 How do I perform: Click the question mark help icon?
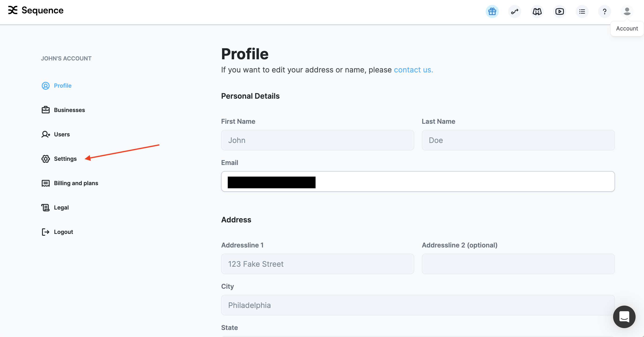click(604, 11)
